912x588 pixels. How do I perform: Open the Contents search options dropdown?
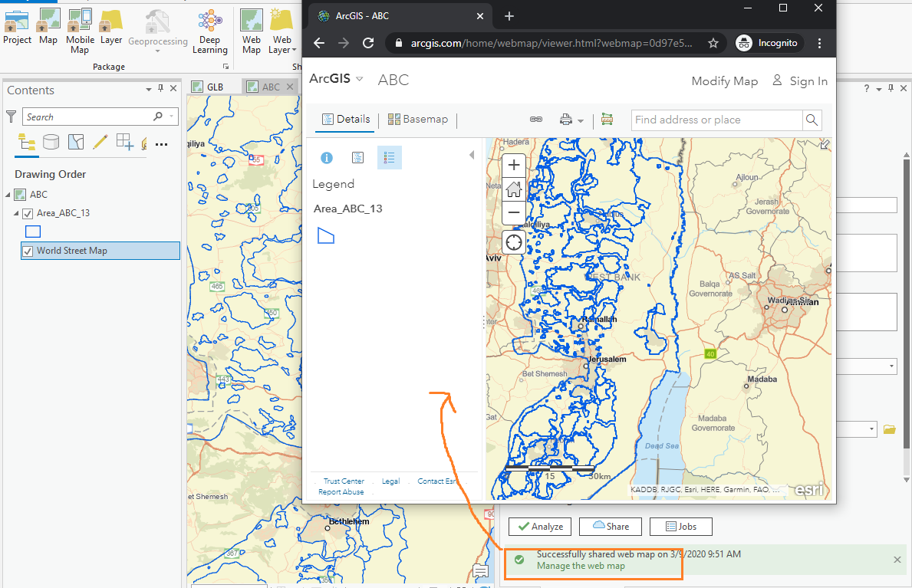172,117
